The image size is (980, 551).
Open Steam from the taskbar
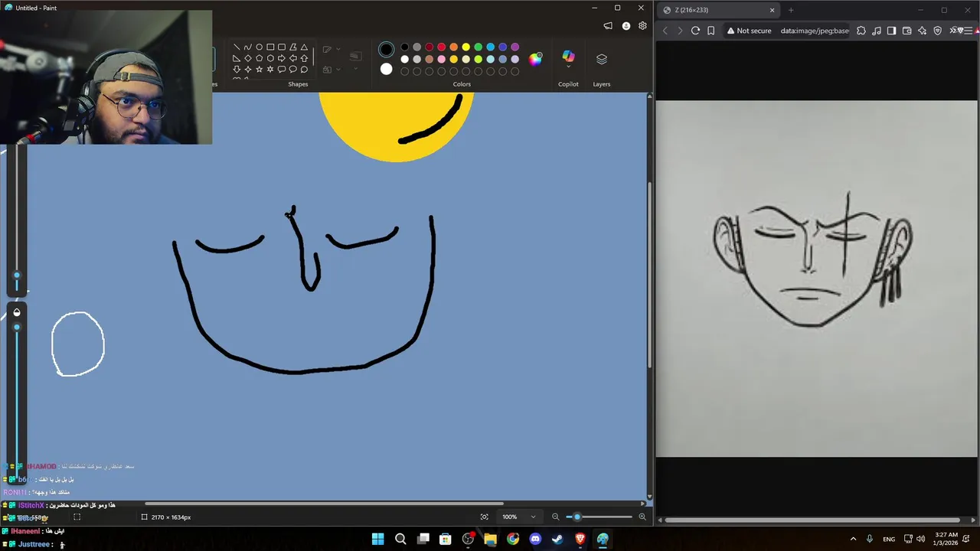click(557, 539)
